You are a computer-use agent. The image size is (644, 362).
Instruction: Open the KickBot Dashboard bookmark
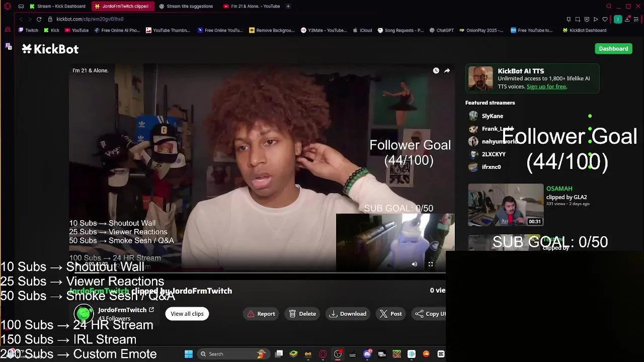click(x=584, y=30)
